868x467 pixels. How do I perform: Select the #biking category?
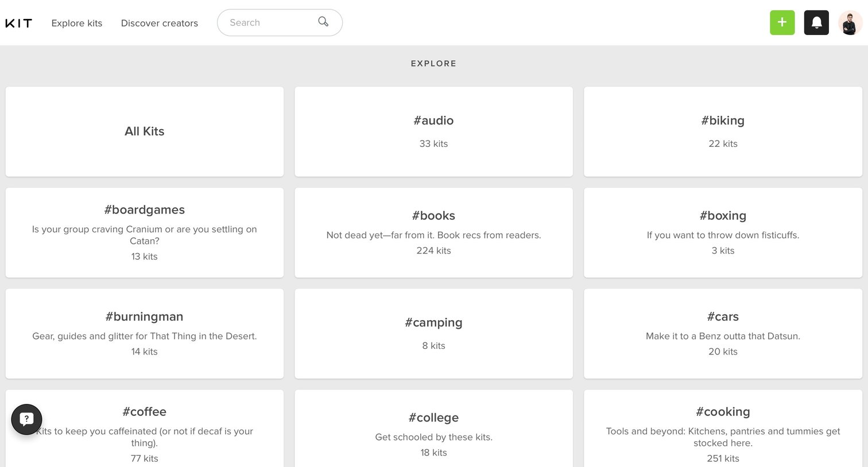(723, 131)
